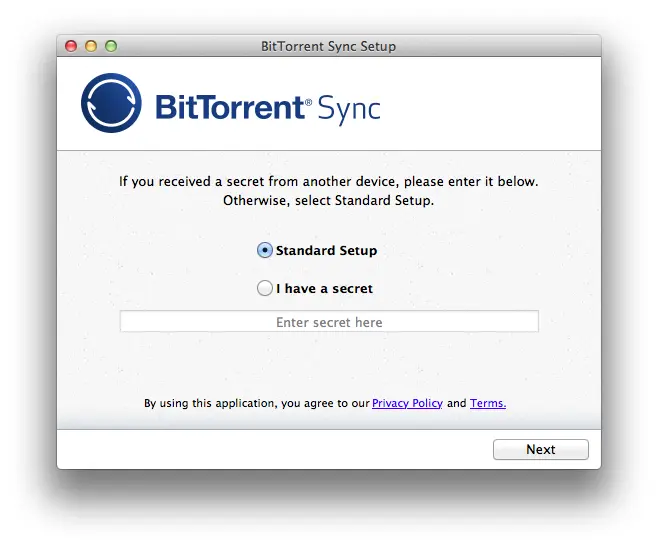Click the If you received a secret instruction
The width and height of the screenshot is (658, 548).
329,181
